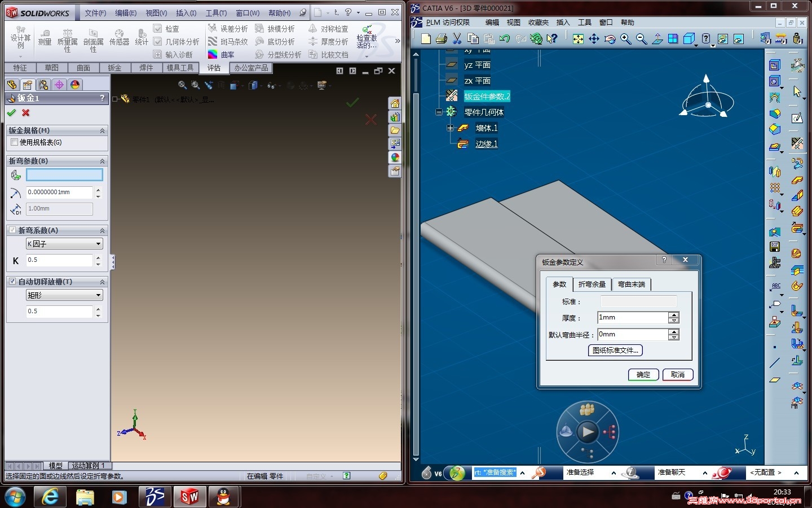Toggle the 自动切释放槽 checkbox
Screen dimensions: 812x508
pyautogui.click(x=12, y=281)
